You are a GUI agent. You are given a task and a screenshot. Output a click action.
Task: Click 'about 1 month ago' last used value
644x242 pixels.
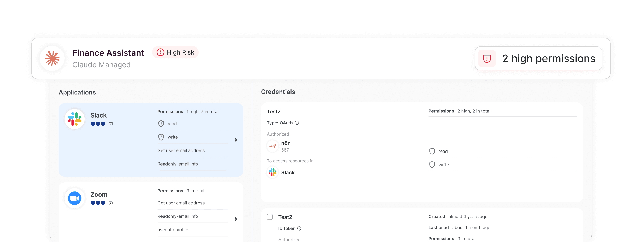tap(471, 228)
